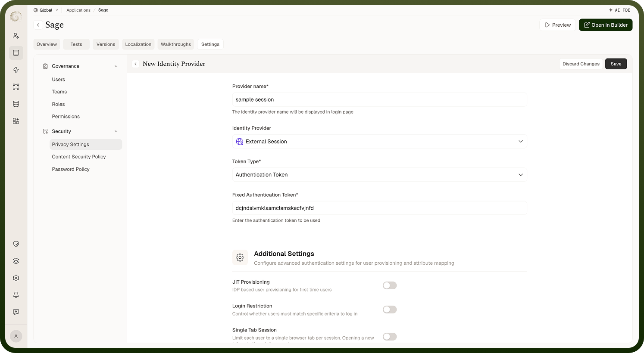Open the shield sparkle icon in sidebar
Viewport: 644px width, 353px height.
(x=16, y=244)
